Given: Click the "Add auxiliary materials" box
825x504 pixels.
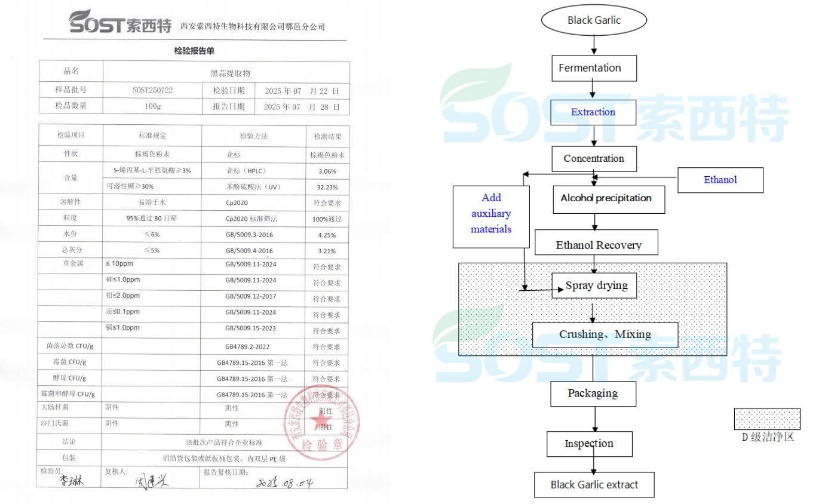Looking at the screenshot, I should point(491,216).
